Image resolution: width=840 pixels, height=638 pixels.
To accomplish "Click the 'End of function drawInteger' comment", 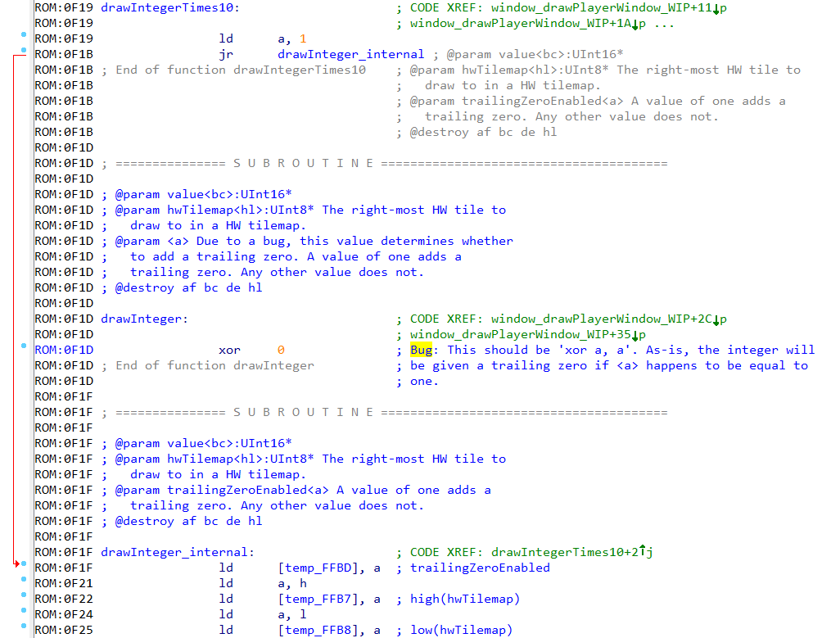I will click(x=208, y=365).
